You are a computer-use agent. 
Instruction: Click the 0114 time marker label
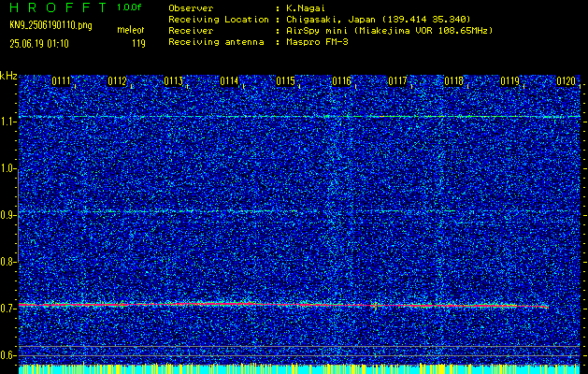[x=229, y=81]
